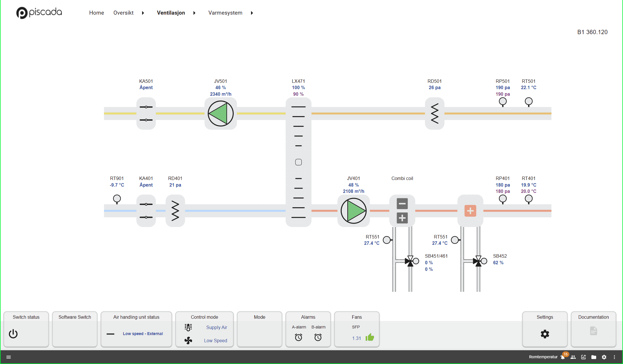Image resolution: width=623 pixels, height=364 pixels.
Task: Open the Home menu item
Action: (x=96, y=13)
